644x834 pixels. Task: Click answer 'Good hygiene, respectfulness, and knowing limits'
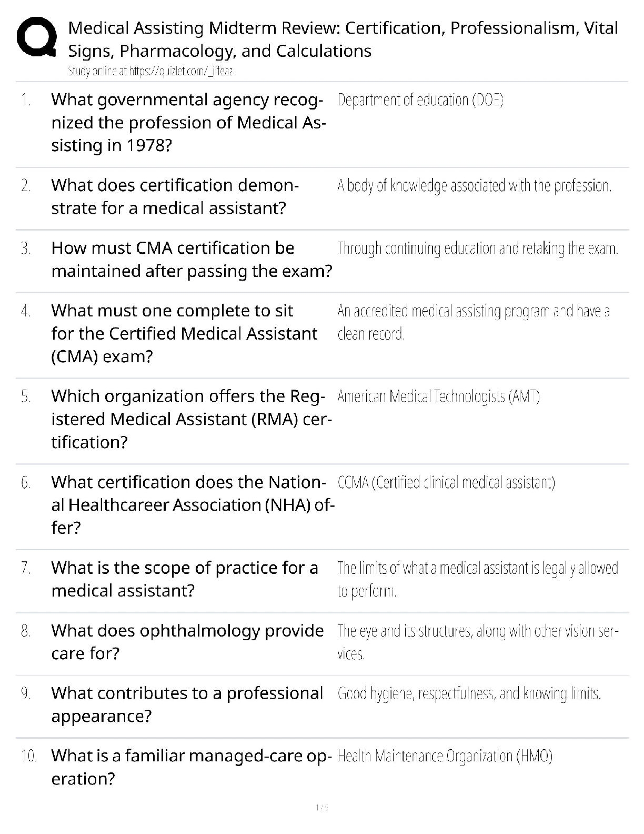469,693
